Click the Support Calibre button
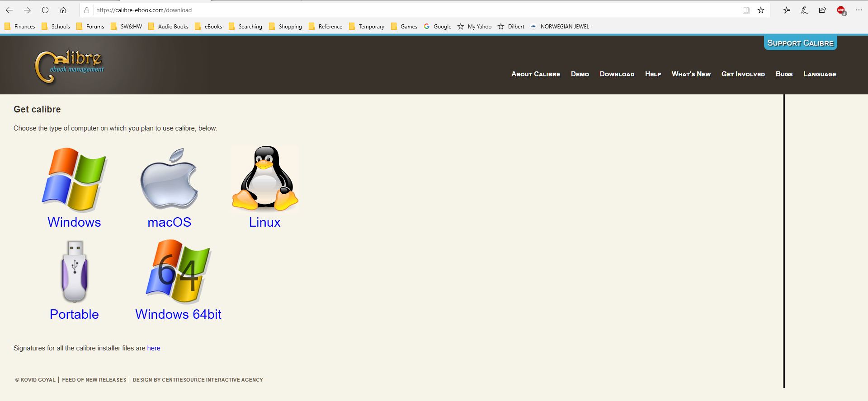 801,43
